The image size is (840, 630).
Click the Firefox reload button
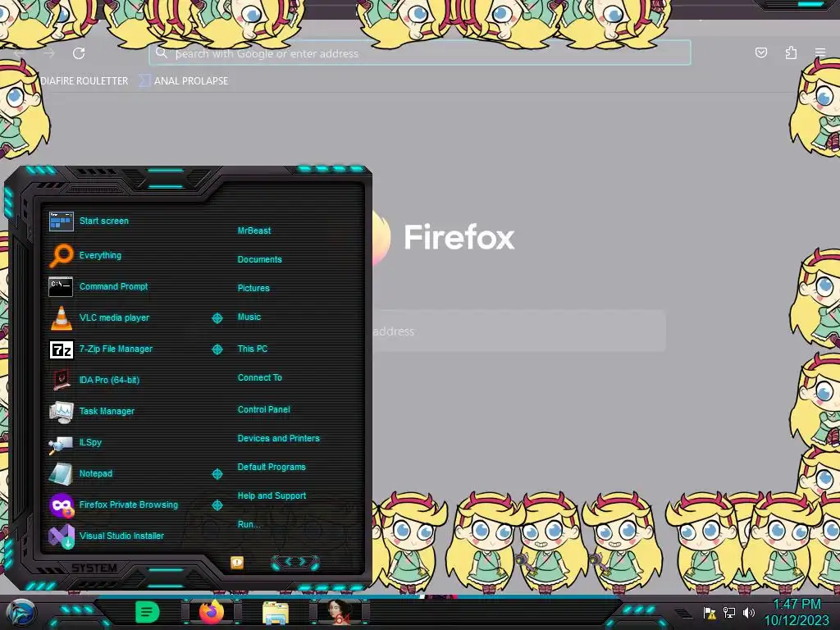click(79, 53)
